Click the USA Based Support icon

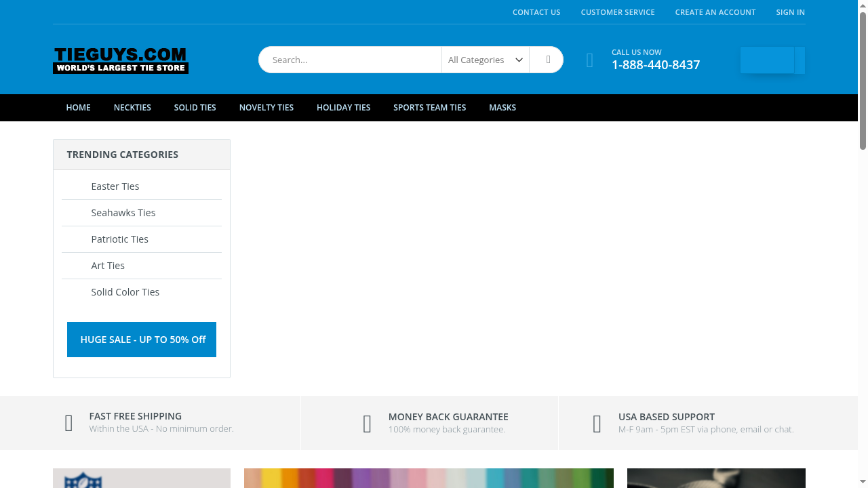pyautogui.click(x=597, y=424)
